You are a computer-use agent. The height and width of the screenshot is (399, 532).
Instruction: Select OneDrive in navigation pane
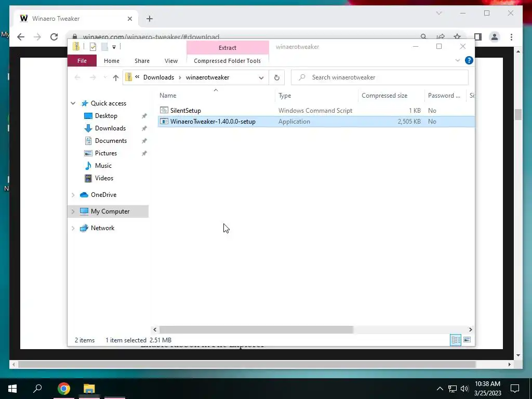(x=103, y=195)
